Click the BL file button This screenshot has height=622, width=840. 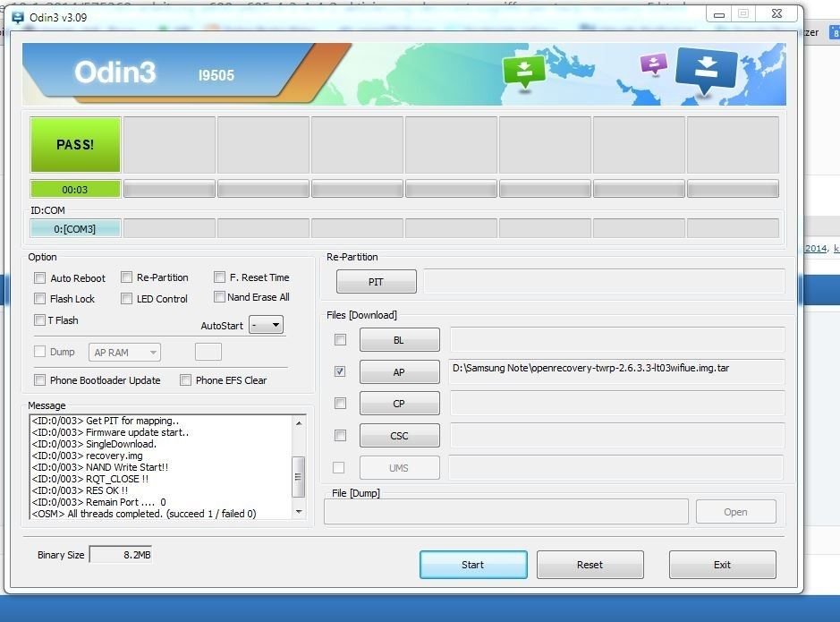tap(399, 340)
